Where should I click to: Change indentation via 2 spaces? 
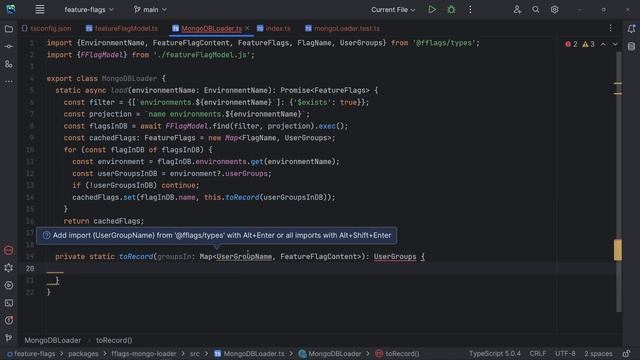point(598,353)
